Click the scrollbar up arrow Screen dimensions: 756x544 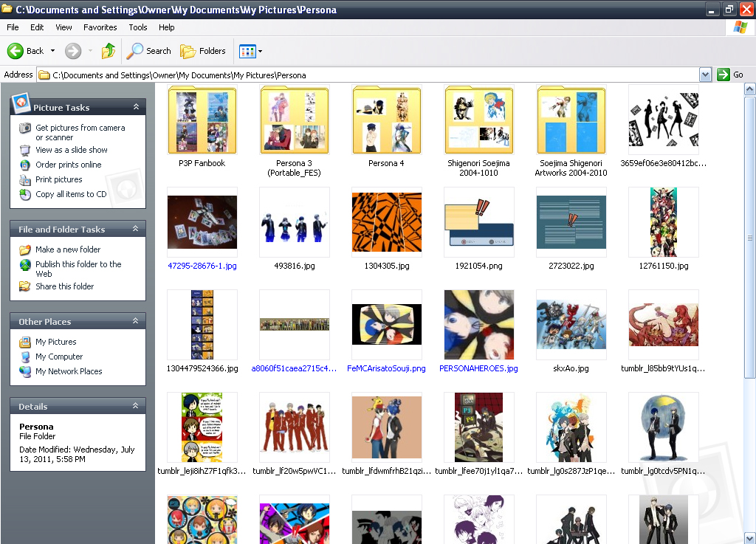coord(750,89)
